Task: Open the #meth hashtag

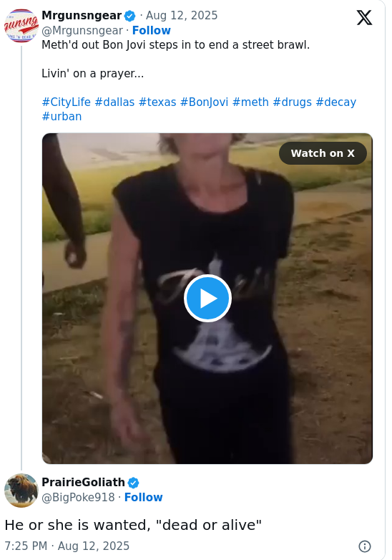Action: coord(250,102)
